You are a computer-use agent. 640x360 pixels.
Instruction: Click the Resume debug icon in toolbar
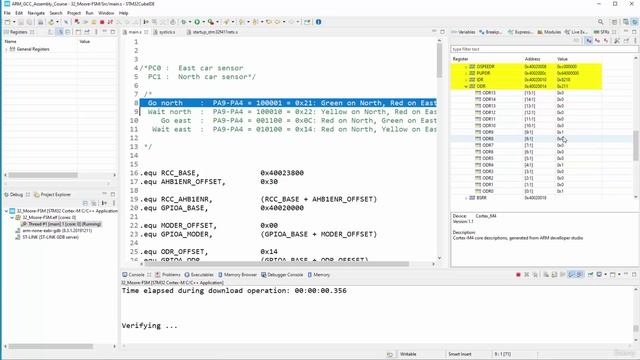click(85, 22)
